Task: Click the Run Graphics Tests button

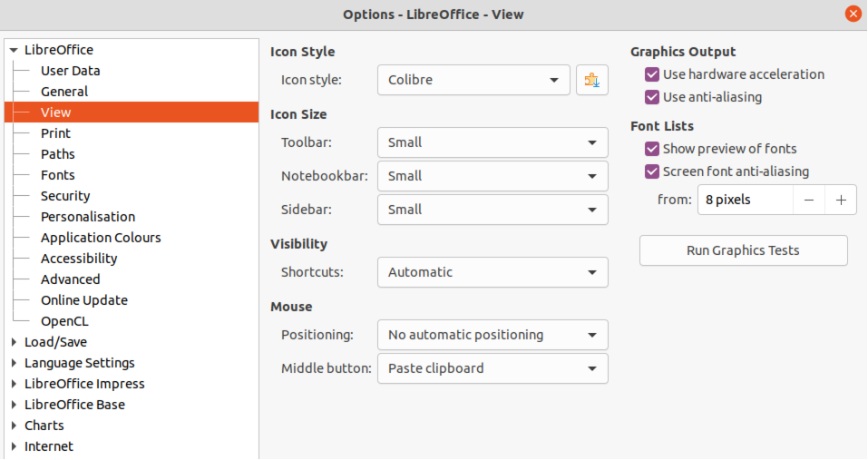Action: (x=744, y=250)
